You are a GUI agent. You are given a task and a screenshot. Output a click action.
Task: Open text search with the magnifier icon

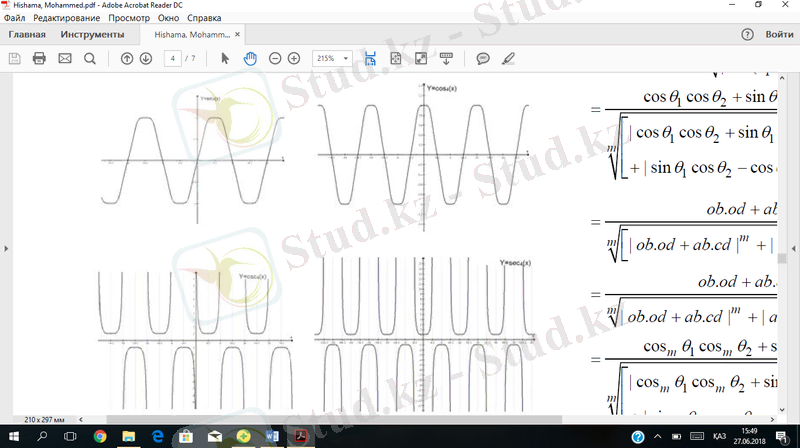point(90,59)
